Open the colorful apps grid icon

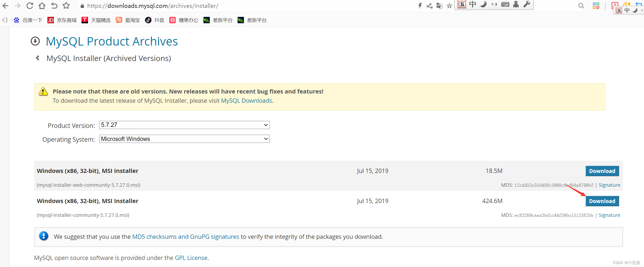[596, 6]
